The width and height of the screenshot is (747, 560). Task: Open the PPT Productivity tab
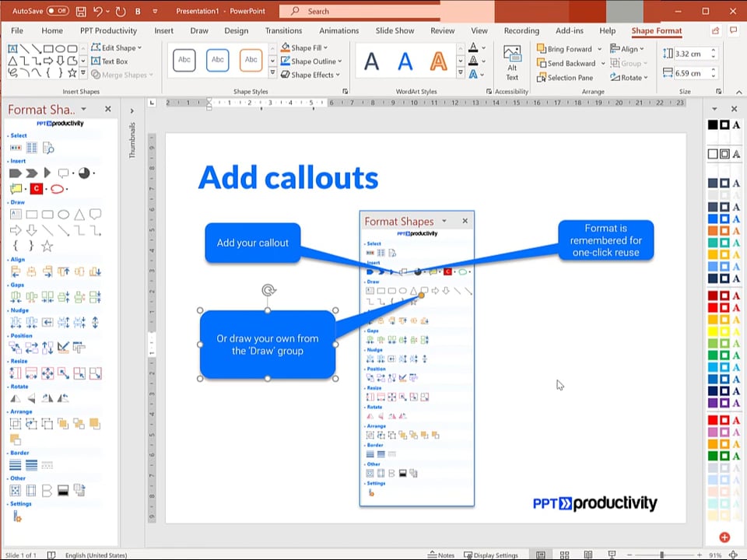tap(108, 31)
